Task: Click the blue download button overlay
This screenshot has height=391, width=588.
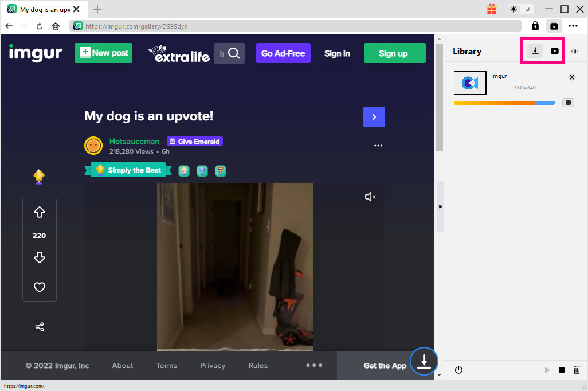Action: tap(424, 361)
